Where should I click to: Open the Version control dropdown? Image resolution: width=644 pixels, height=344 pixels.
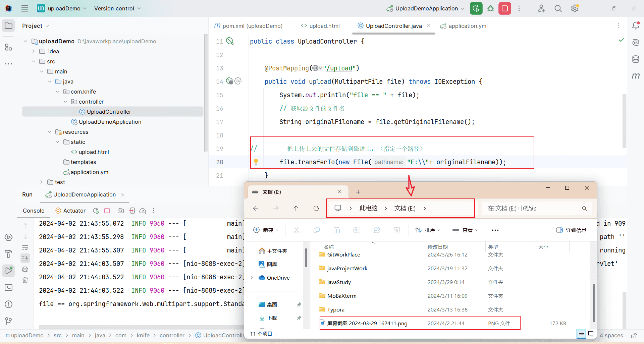(117, 8)
